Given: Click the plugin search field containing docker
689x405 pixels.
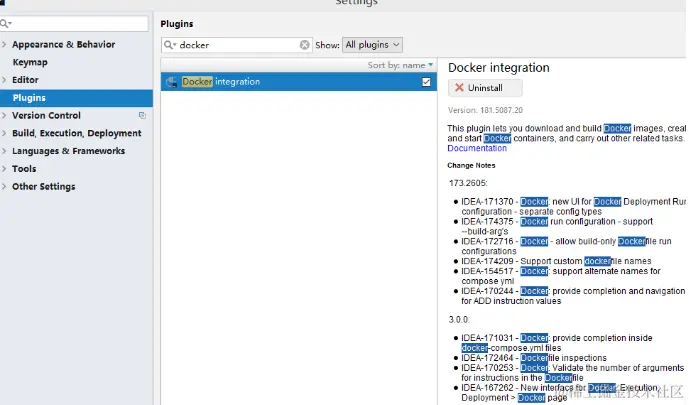Looking at the screenshot, I should [237, 45].
